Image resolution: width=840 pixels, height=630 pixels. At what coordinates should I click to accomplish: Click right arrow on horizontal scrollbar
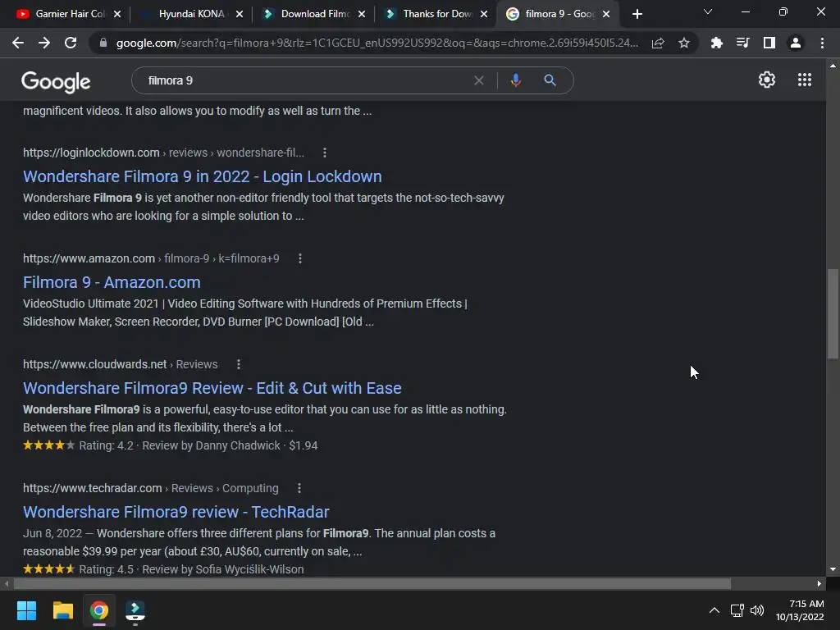(x=819, y=583)
